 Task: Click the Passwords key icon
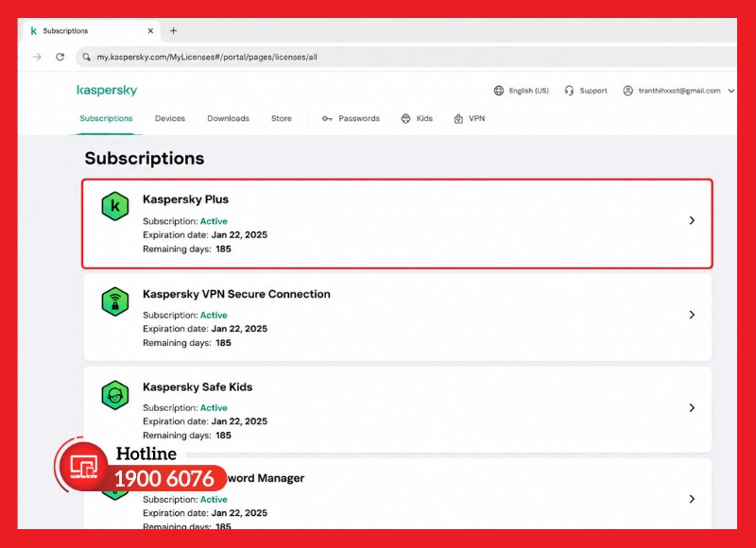pos(327,118)
